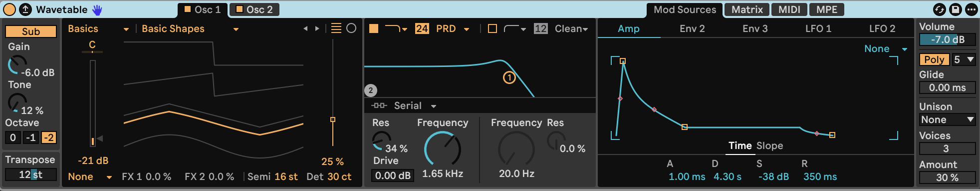Viewport: 980px width, 191px height.
Task: Click the Semi 16 st value
Action: point(286,176)
